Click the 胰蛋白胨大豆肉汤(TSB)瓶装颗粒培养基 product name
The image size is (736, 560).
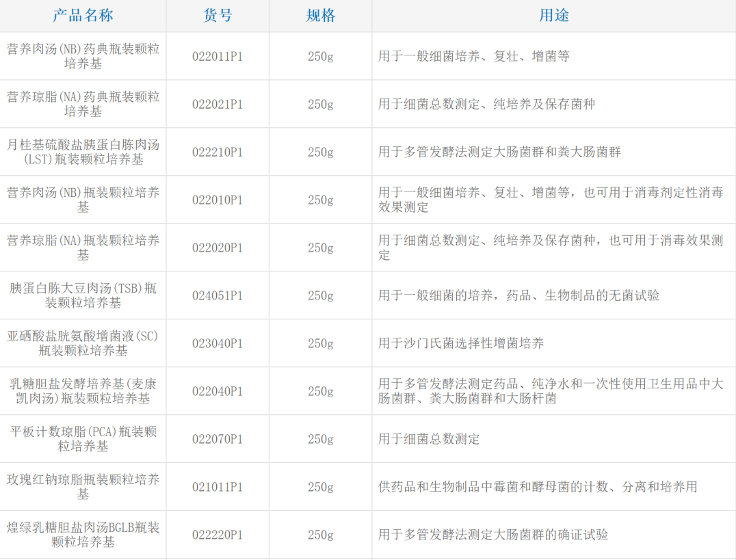[x=82, y=295]
